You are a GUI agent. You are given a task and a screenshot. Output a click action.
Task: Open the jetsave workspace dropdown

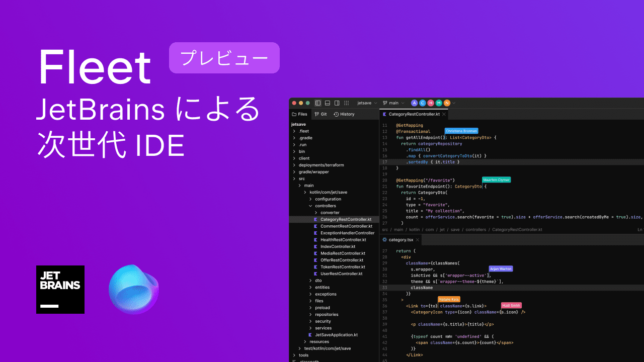pos(367,103)
